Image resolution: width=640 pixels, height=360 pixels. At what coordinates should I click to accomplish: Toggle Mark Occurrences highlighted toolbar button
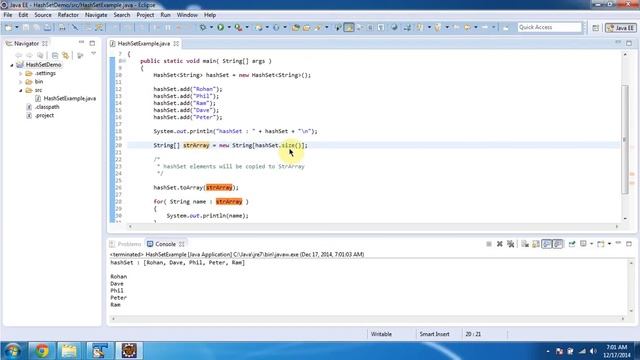point(349,27)
